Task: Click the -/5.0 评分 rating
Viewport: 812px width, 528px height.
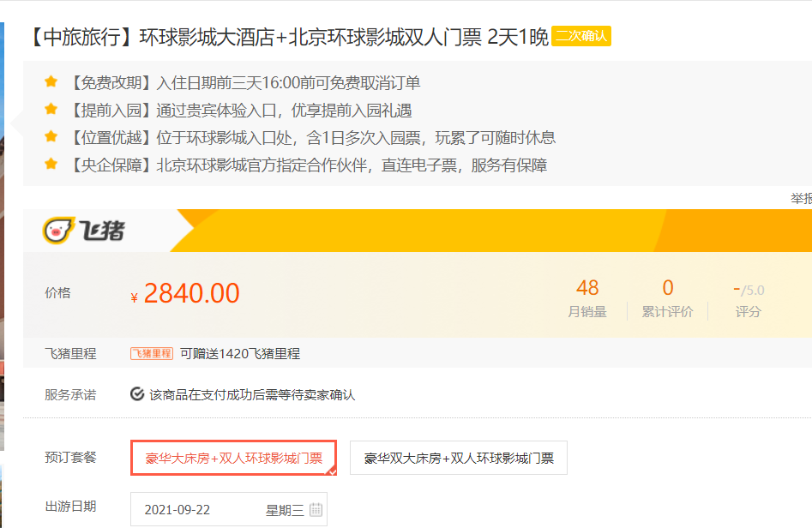Action: point(749,298)
